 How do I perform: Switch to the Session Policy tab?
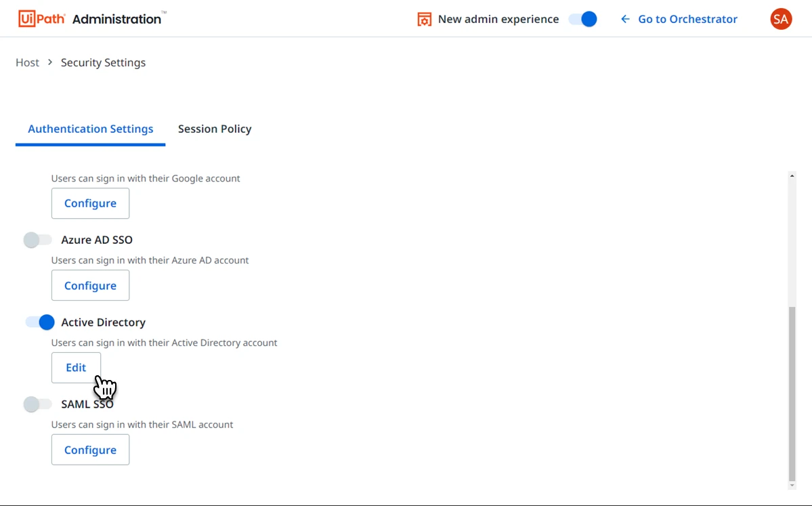[x=215, y=129]
